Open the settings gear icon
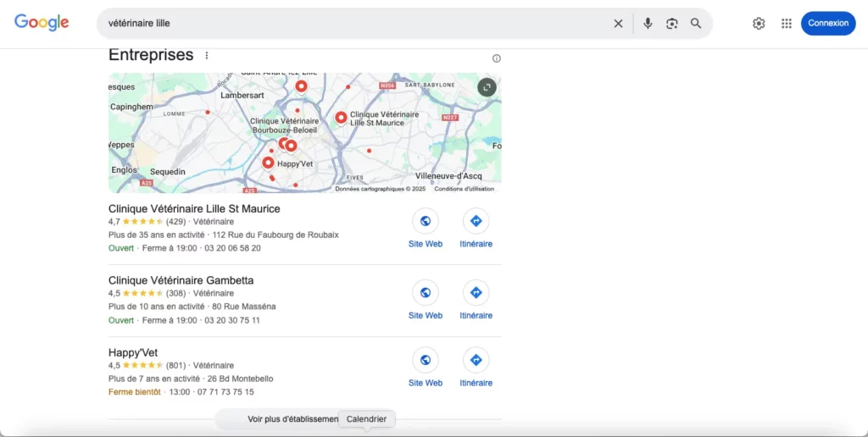 (x=759, y=23)
